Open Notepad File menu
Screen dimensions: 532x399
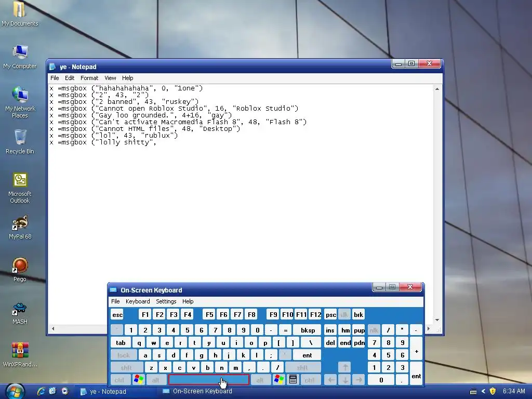(x=55, y=78)
